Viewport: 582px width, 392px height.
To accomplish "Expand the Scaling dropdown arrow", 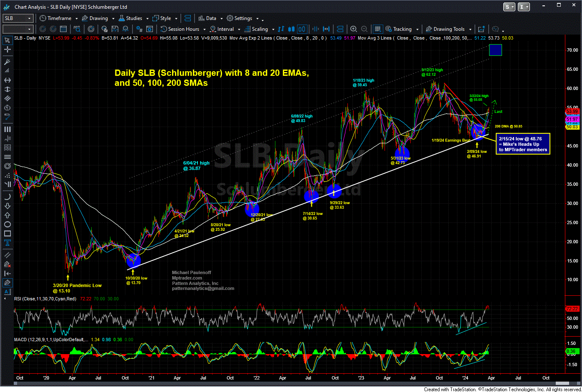I will pos(273,30).
